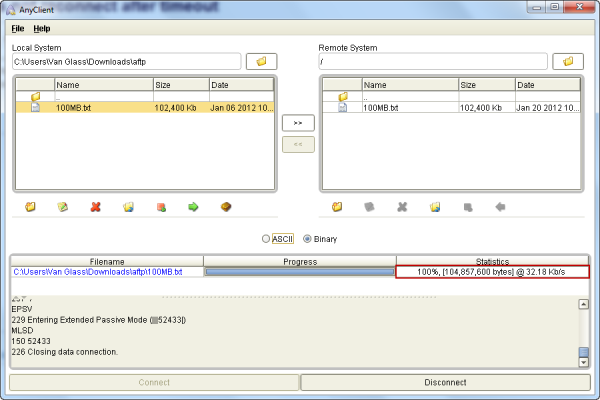The image size is (600, 400).
Task: Click the 100MB.txt transfer progress bar
Action: (299, 272)
